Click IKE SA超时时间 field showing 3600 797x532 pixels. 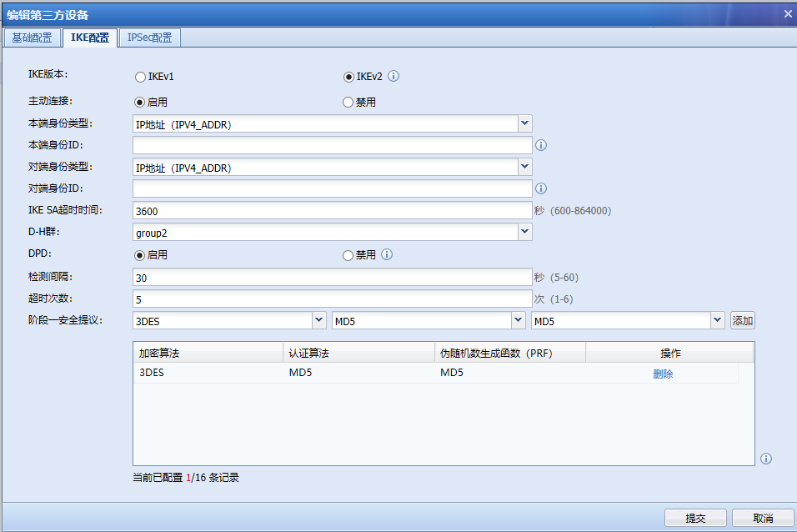(x=333, y=211)
